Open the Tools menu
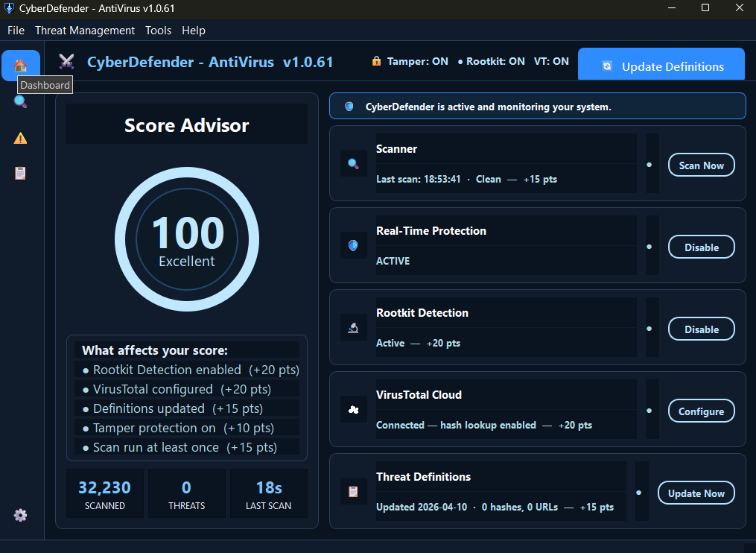Image resolution: width=756 pixels, height=553 pixels. [158, 31]
